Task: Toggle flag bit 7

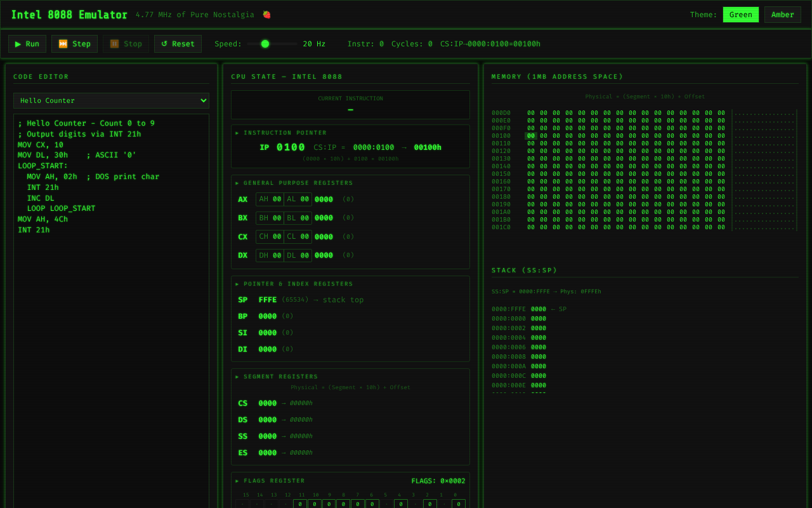Action: pyautogui.click(x=358, y=504)
